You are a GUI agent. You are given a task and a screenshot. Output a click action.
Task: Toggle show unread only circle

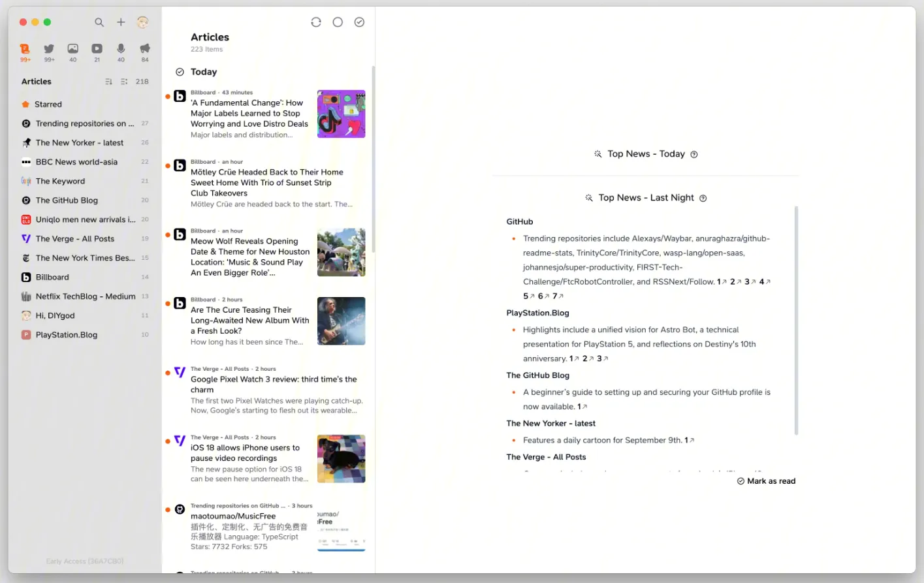click(x=338, y=22)
